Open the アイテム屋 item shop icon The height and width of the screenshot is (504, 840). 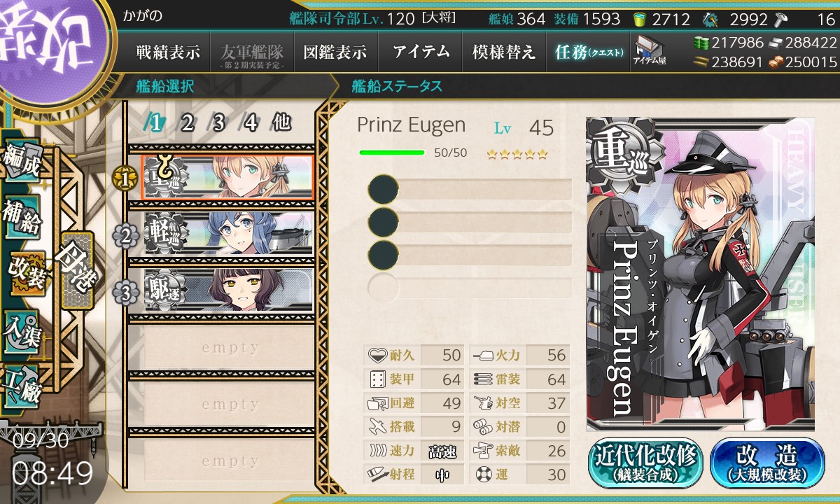[x=649, y=50]
